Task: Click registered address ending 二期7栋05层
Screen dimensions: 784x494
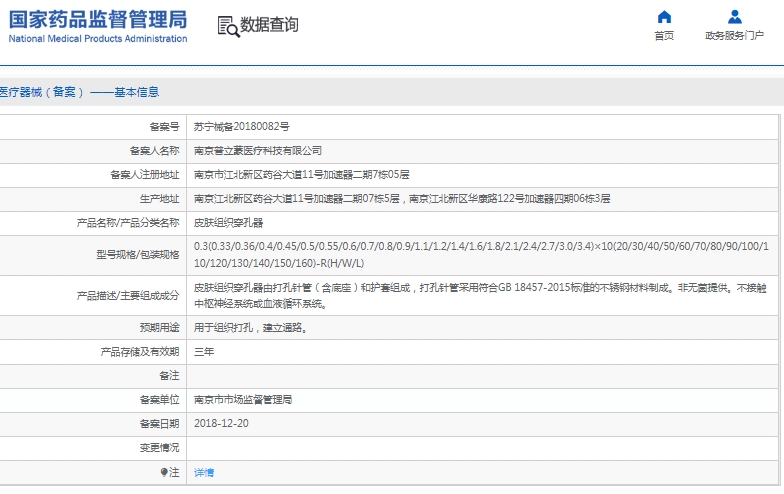Action: click(x=302, y=174)
